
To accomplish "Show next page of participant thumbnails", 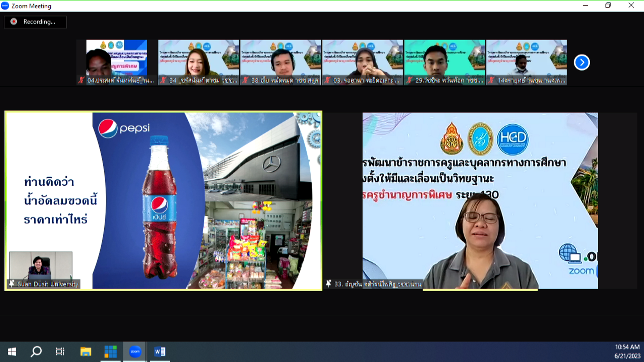I will coord(582,62).
